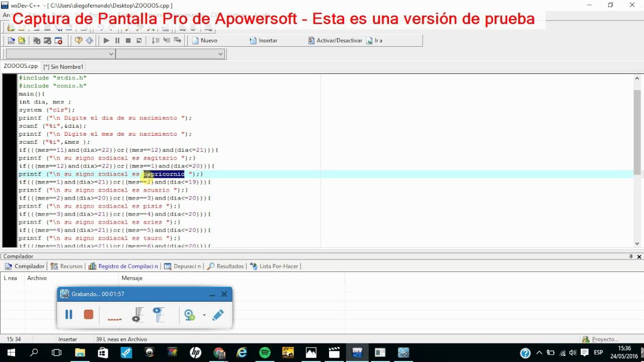Open the webcam dropdown arrow in recorder

point(204,315)
